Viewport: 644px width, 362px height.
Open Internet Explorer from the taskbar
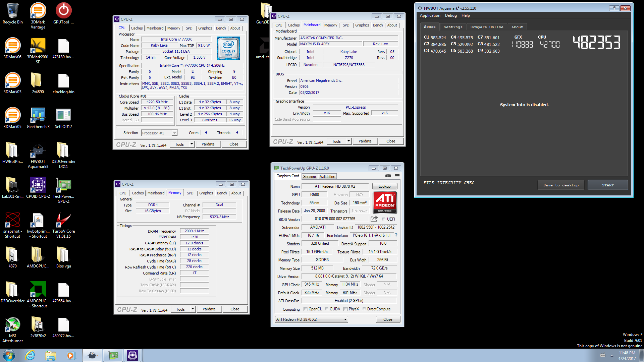coord(30,355)
